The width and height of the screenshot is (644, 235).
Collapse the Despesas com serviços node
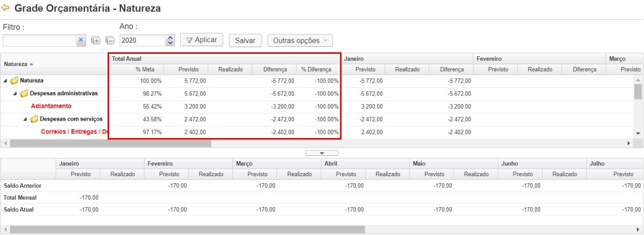pyautogui.click(x=25, y=119)
